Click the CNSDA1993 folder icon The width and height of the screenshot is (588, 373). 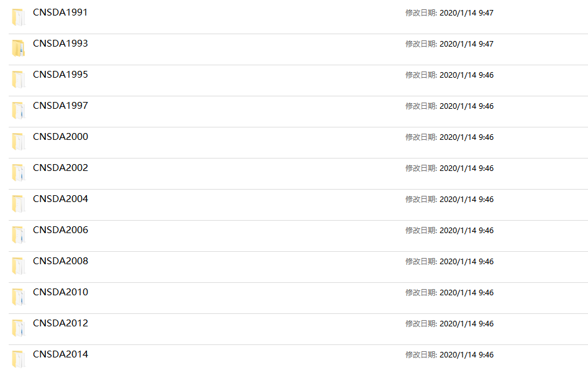[18, 48]
